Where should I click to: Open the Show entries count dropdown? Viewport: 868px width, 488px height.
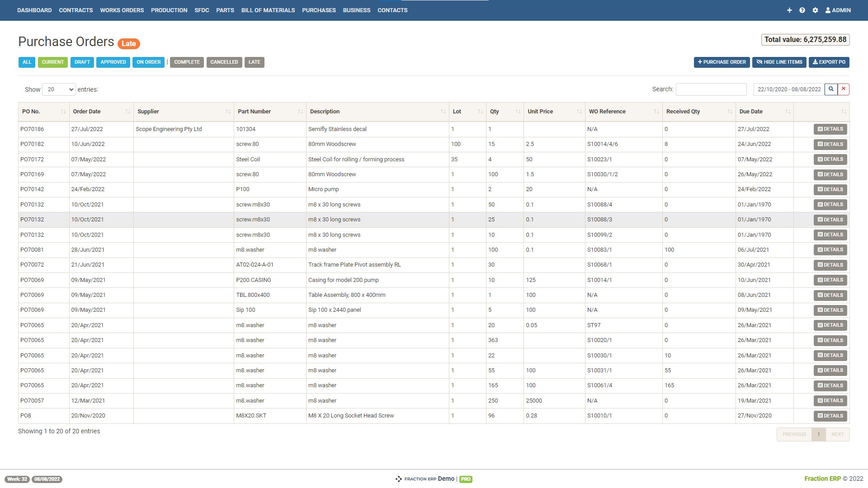coord(59,89)
